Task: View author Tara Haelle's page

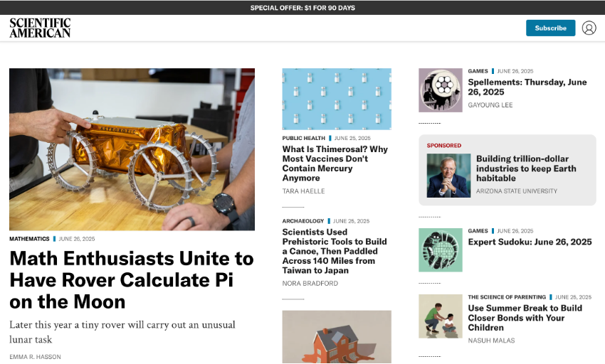Action: [x=303, y=191]
